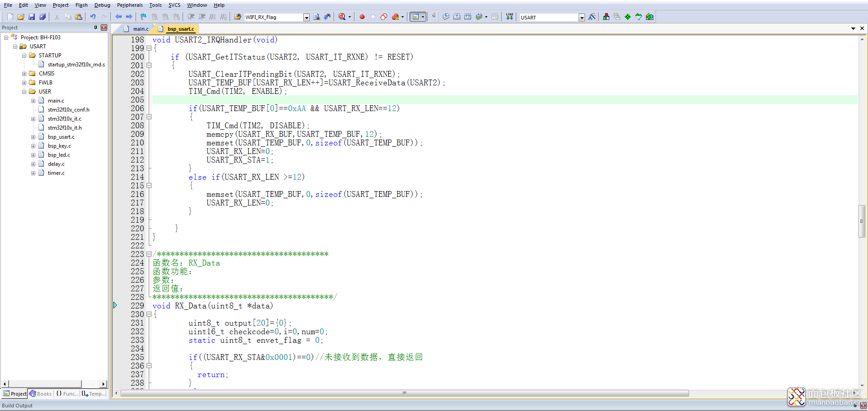
Task: Launch the Pack Installer
Action: pyautogui.click(x=650, y=17)
